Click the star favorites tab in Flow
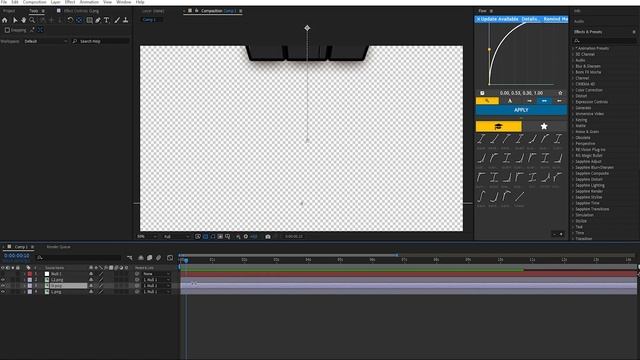Viewport: 640px width, 360px height. pos(544,127)
